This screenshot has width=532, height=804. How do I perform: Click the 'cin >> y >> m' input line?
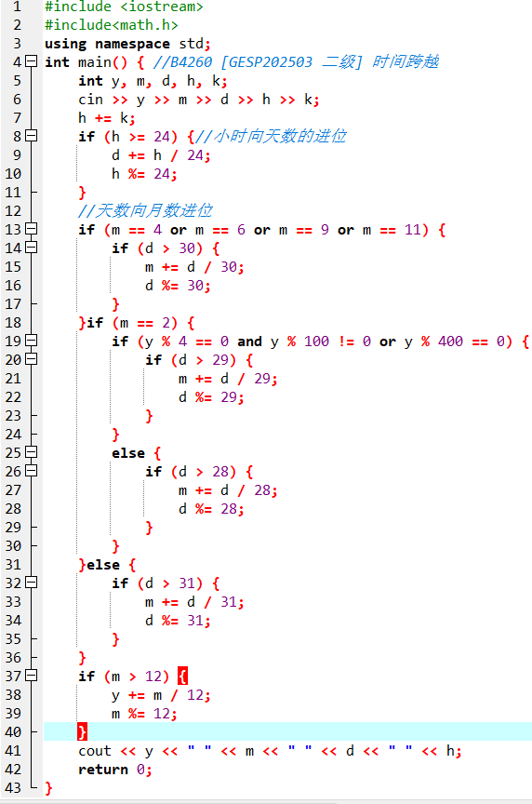pos(199,100)
